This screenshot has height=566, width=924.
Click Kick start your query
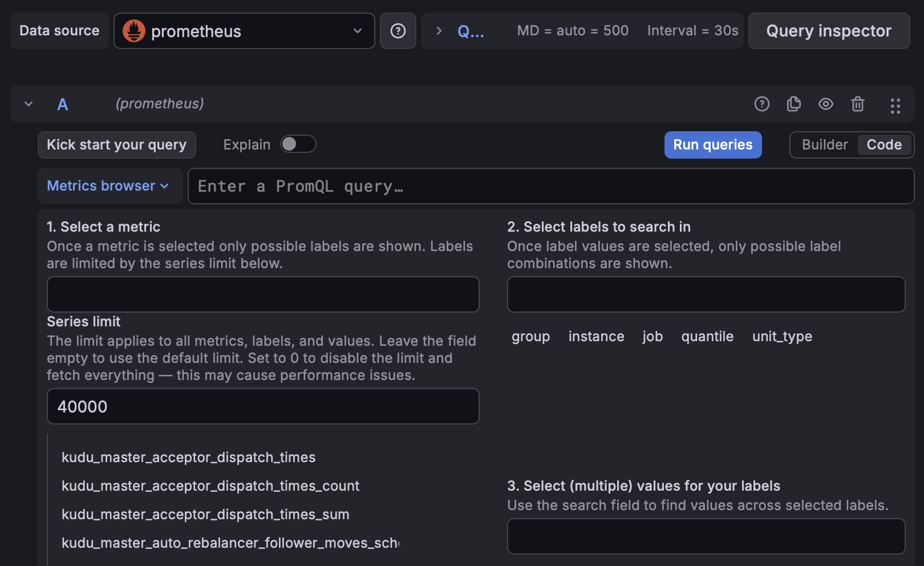click(117, 145)
